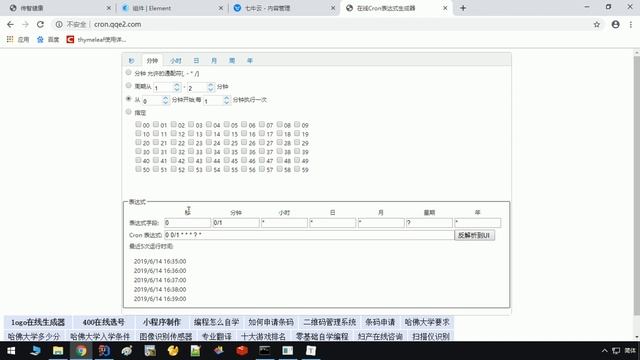The width and height of the screenshot is (640, 360).
Task: Click the spinner on the 周期 end field
Action: pyautogui.click(x=211, y=87)
